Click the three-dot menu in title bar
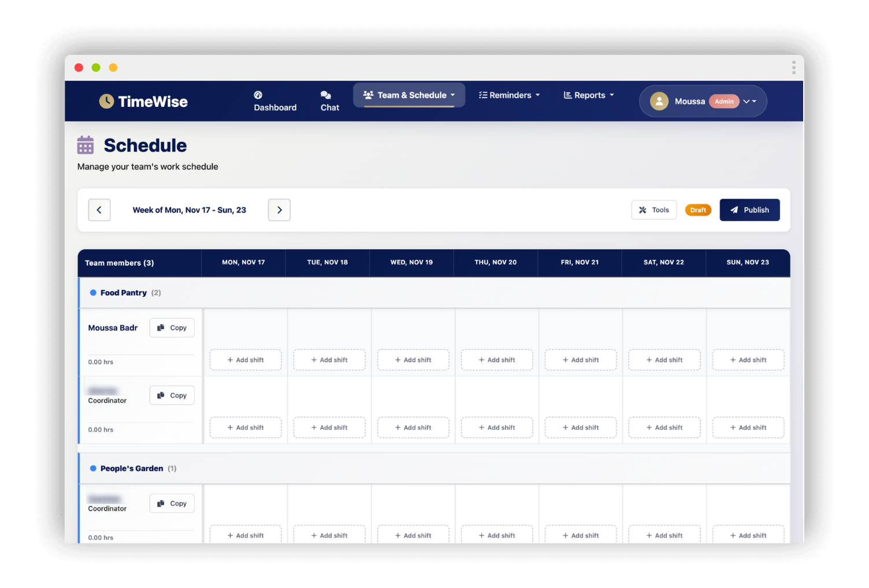This screenshot has width=869, height=588. (793, 68)
